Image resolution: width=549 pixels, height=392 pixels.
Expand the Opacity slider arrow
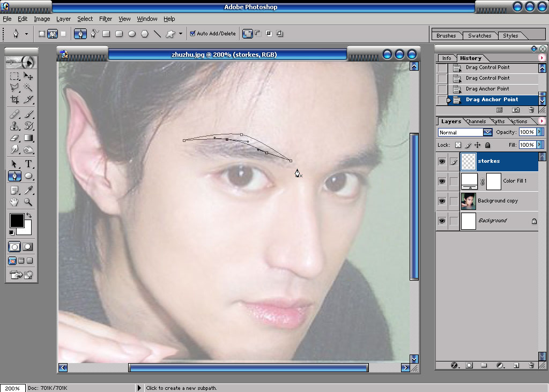(x=539, y=132)
